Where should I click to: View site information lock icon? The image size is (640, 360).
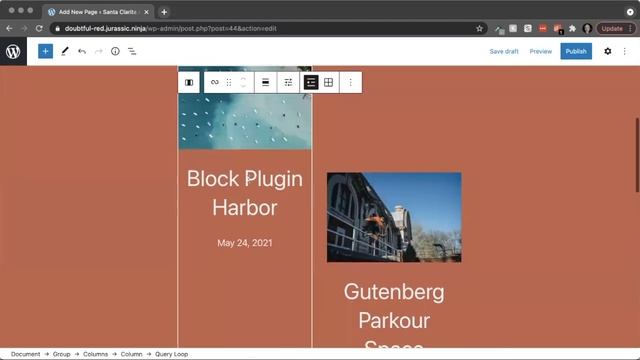[58, 29]
